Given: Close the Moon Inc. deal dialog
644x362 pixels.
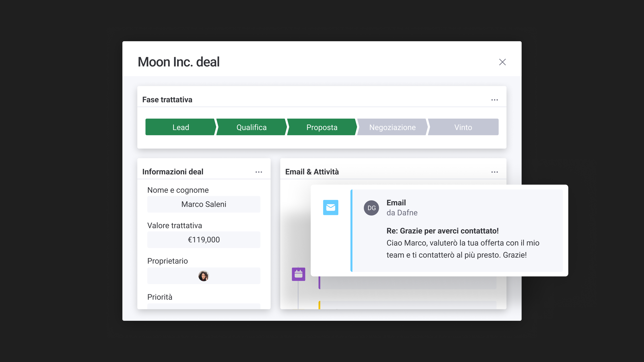Looking at the screenshot, I should (502, 62).
